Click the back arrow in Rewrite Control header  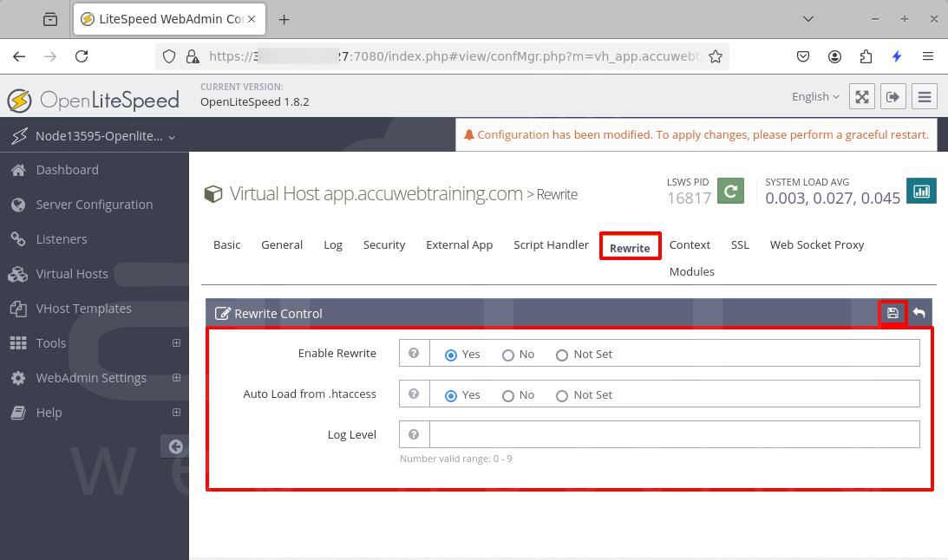pyautogui.click(x=919, y=313)
